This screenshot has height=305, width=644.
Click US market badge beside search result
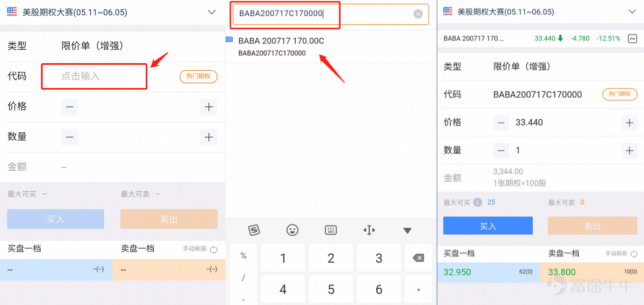229,39
